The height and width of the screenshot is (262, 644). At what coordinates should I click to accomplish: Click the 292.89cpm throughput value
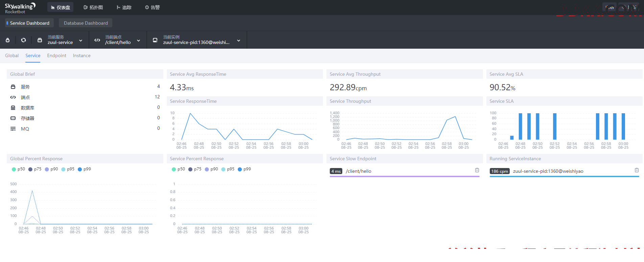point(348,88)
